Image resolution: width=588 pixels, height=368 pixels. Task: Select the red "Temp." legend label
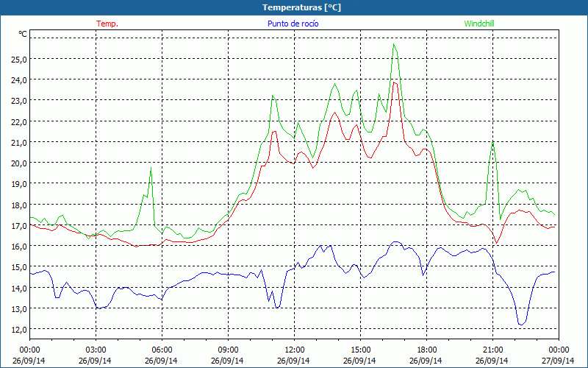click(107, 24)
